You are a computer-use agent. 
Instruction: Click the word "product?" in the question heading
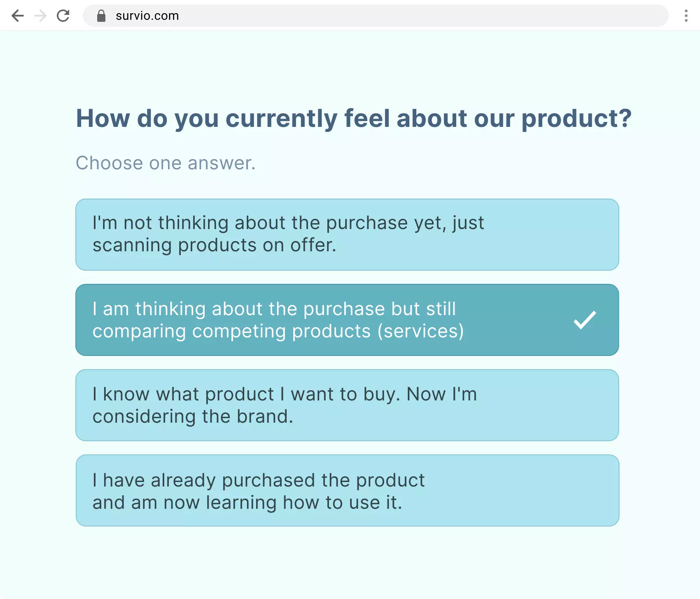(576, 119)
